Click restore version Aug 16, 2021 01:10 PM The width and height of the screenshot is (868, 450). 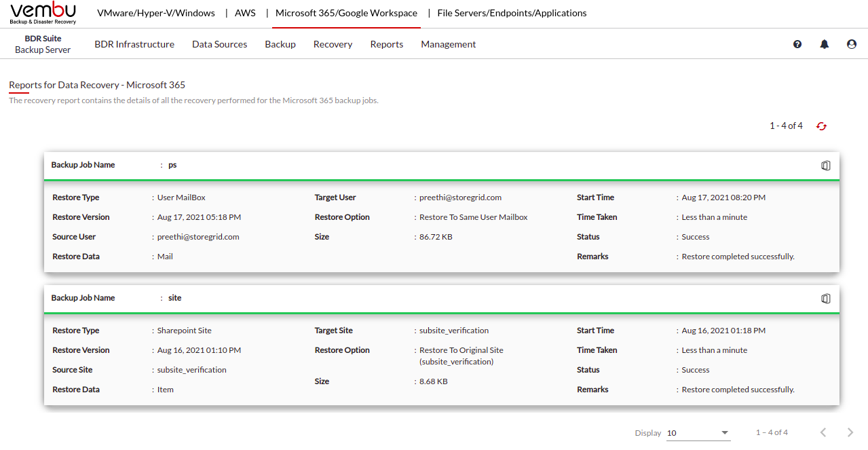click(x=199, y=350)
